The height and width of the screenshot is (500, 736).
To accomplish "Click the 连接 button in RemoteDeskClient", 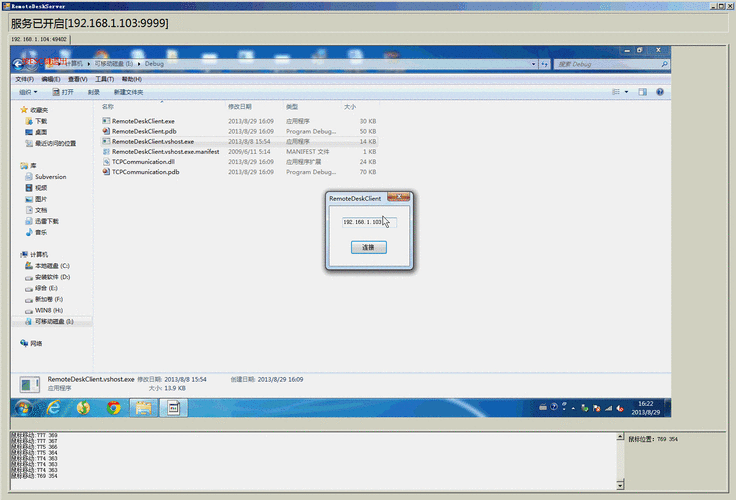I will [x=368, y=247].
